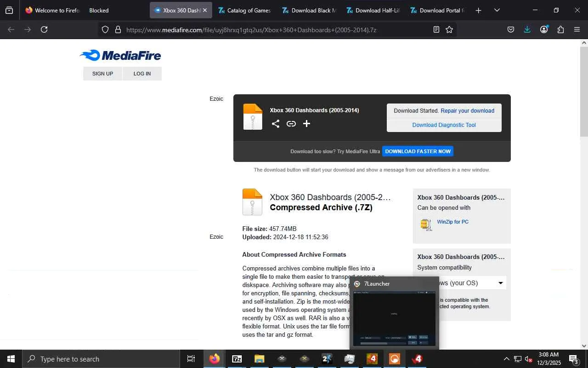This screenshot has width=588, height=368.
Task: Click the muted volume tray icon
Action: [x=529, y=359]
